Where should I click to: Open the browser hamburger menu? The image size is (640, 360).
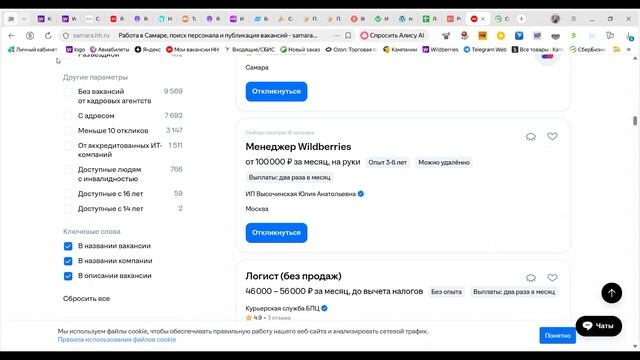(x=573, y=19)
